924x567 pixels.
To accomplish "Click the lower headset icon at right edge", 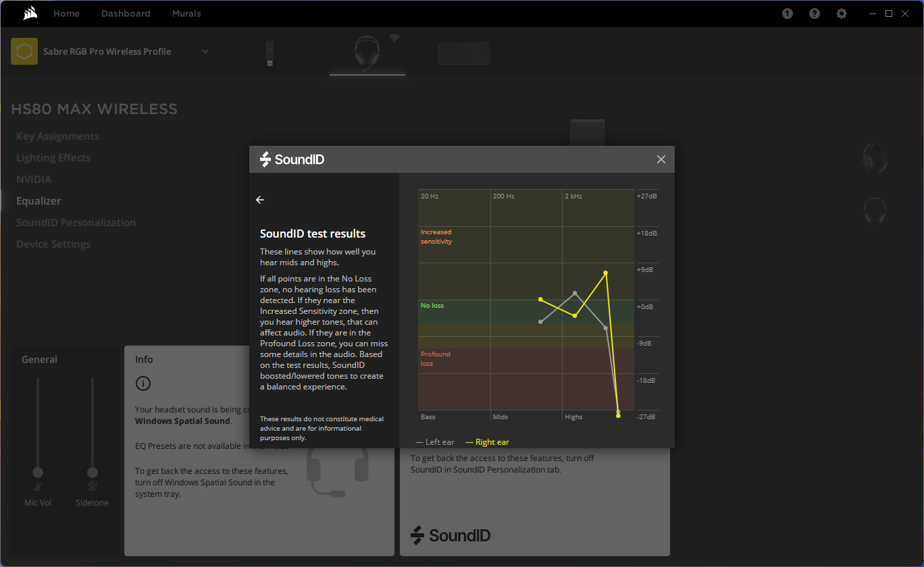I will [875, 211].
